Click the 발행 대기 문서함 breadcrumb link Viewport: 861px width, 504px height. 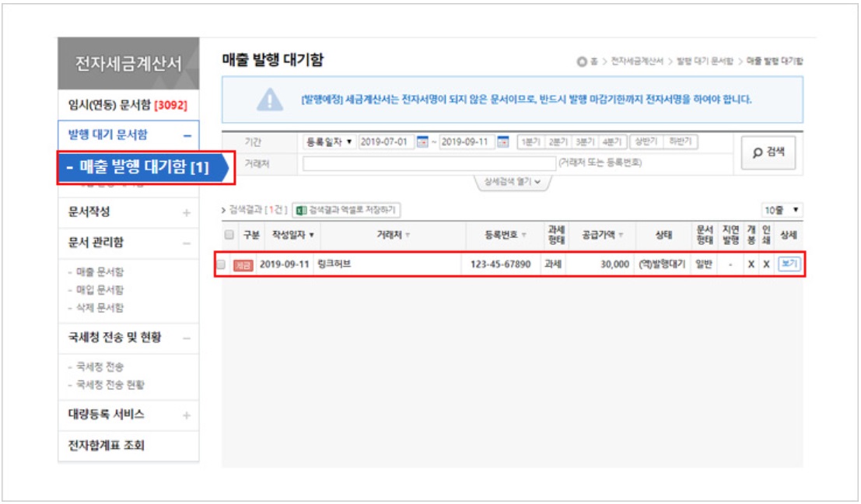pos(705,61)
